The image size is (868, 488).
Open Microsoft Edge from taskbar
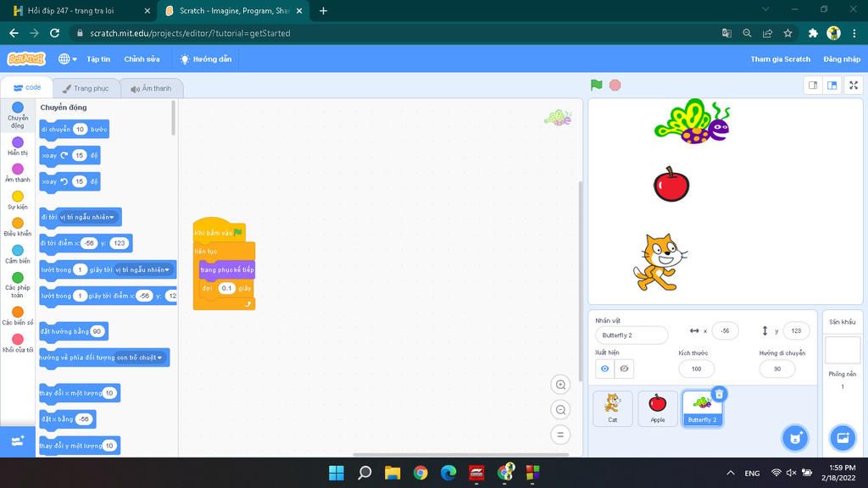click(x=448, y=473)
